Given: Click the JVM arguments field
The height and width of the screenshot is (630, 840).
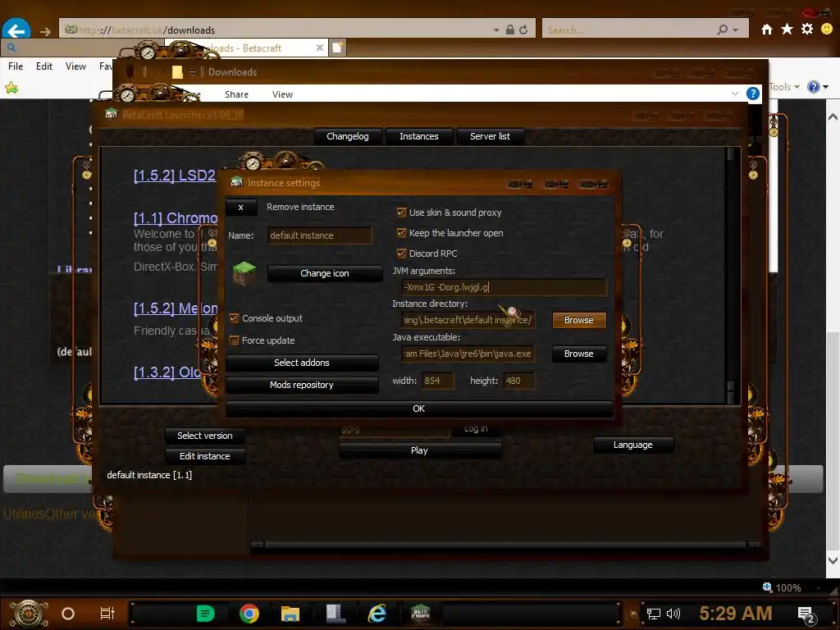Looking at the screenshot, I should [x=504, y=287].
